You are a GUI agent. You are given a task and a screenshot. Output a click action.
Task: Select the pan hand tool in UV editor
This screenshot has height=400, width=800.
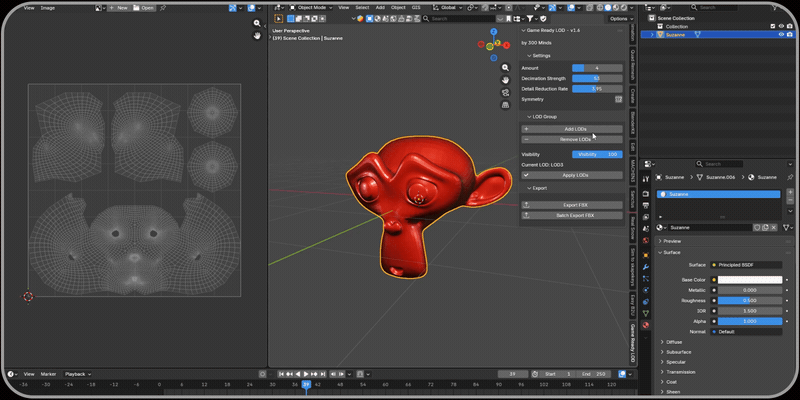click(x=258, y=36)
